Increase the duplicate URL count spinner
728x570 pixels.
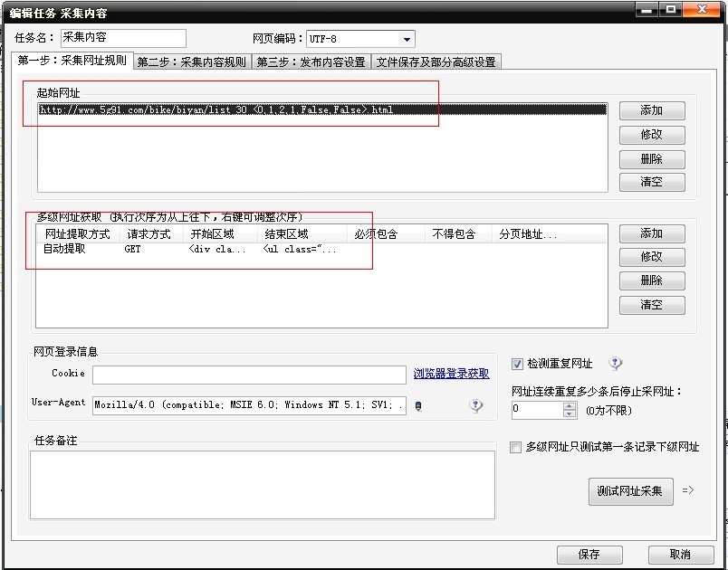(570, 405)
